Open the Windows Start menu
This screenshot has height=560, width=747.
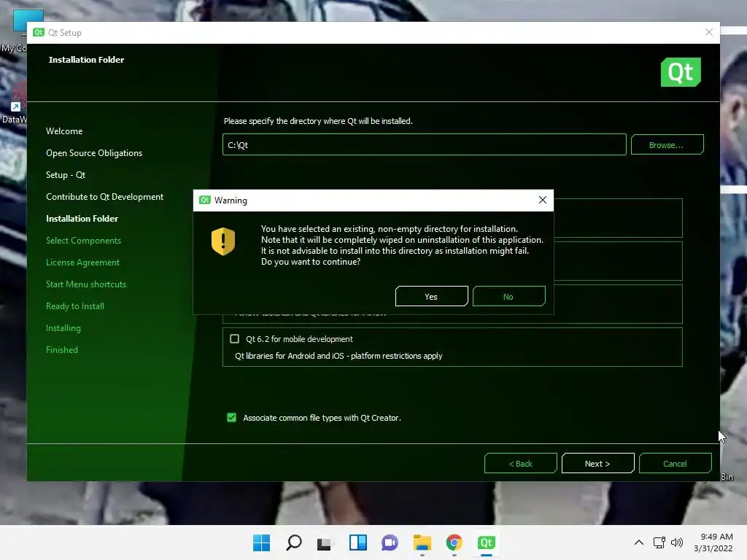click(x=261, y=542)
